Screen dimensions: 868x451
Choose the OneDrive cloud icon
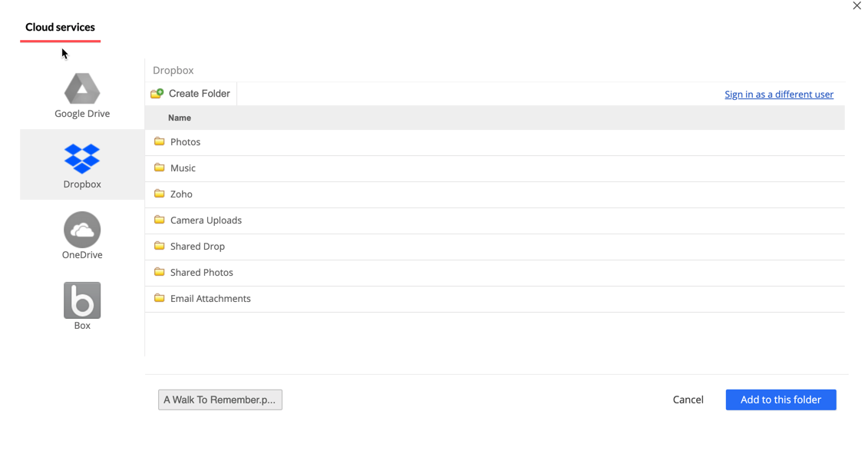(x=82, y=230)
